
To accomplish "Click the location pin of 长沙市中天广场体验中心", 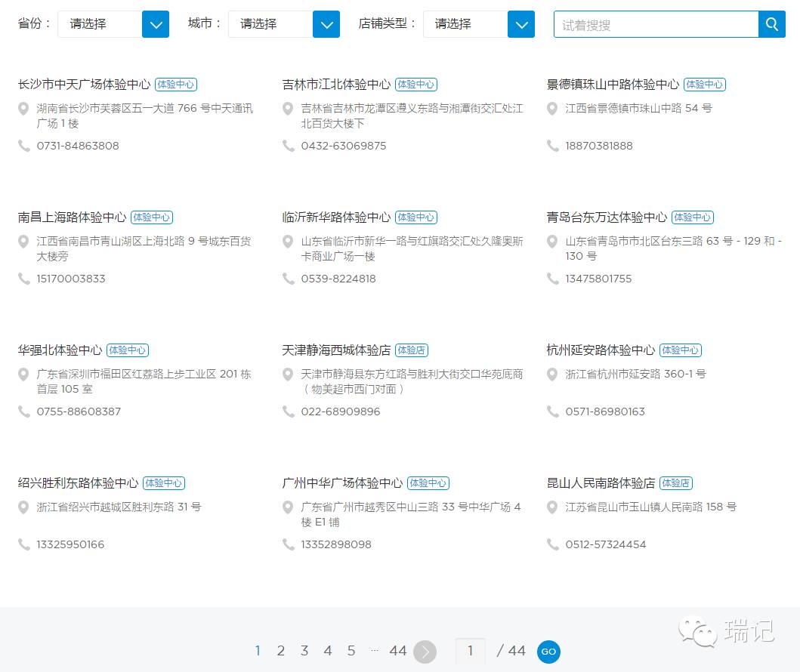I will point(23,107).
